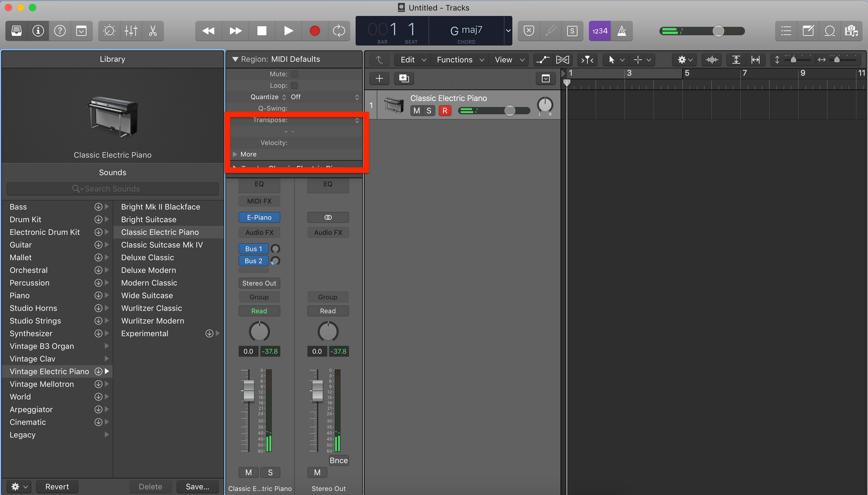Viewport: 868px width, 495px height.
Task: Open the Inspector with the info icon
Action: click(38, 31)
